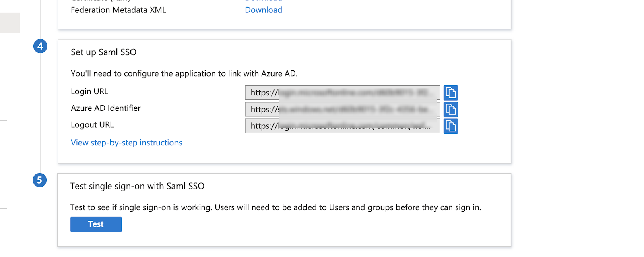
Task: Click inside the Logout URL field
Action: click(x=342, y=126)
